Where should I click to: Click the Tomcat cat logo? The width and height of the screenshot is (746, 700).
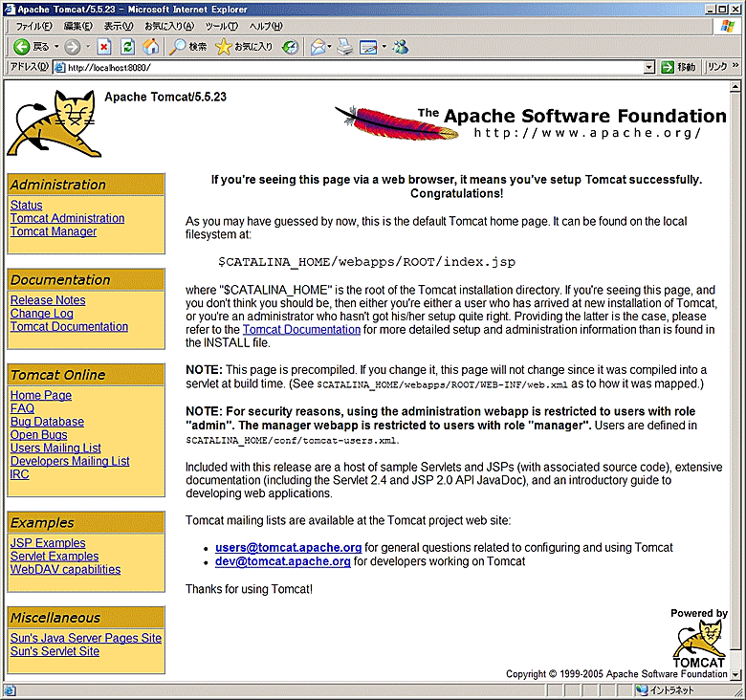55,122
